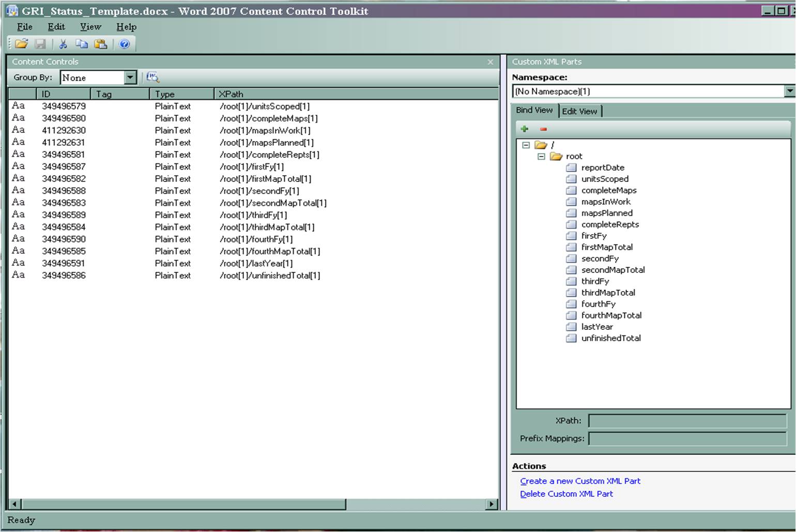Open the Edit menu

[x=56, y=27]
